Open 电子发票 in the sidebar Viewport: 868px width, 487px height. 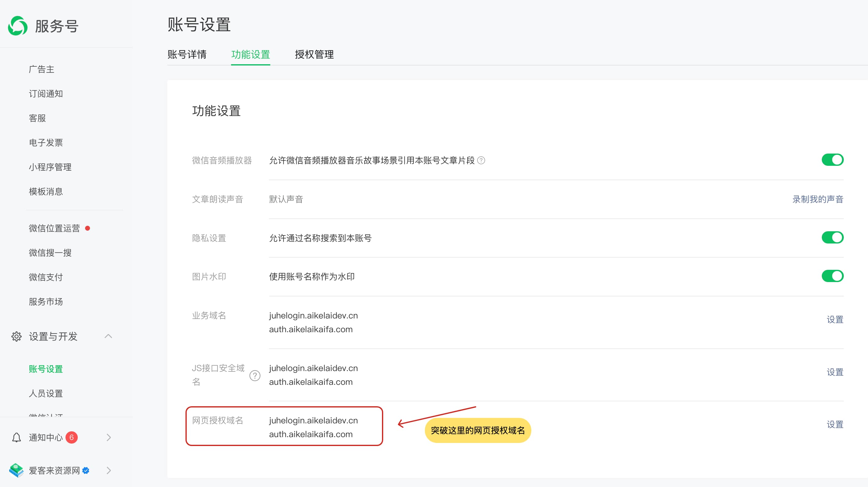point(46,143)
